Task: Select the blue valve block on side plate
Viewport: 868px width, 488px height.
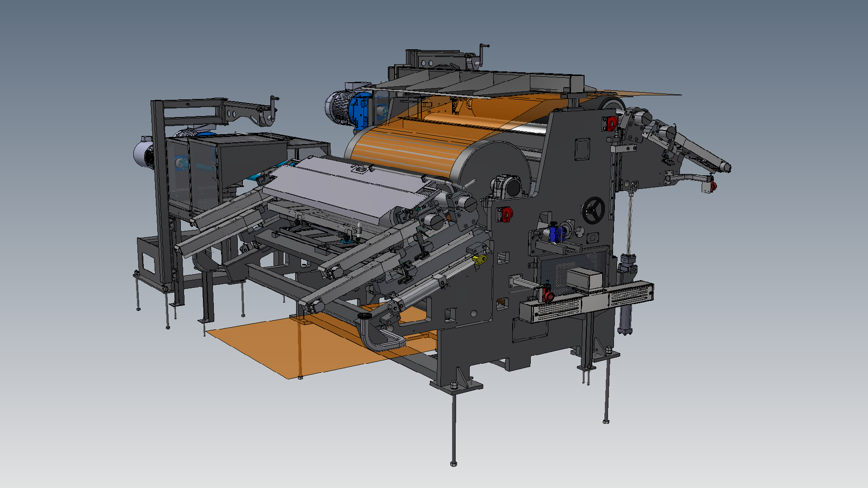Action: click(557, 233)
